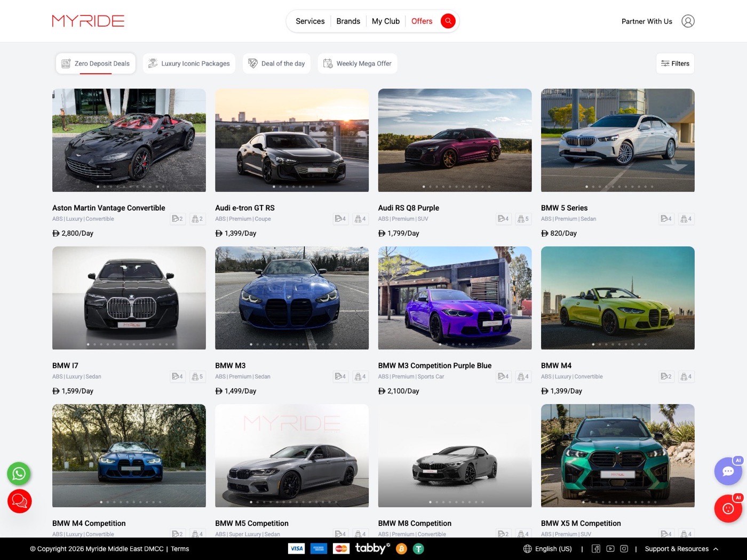Open the My Club menu
Screen dimensions: 747x560
point(385,21)
